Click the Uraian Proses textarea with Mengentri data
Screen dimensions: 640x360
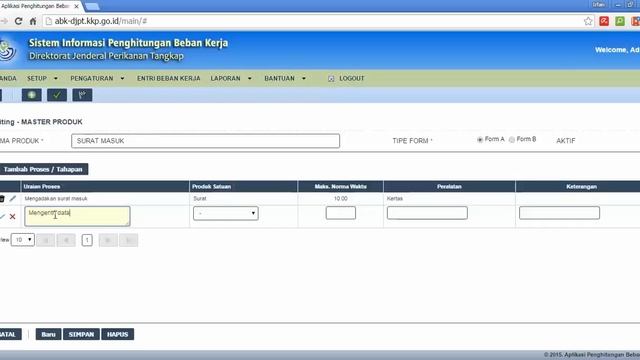[77, 216]
